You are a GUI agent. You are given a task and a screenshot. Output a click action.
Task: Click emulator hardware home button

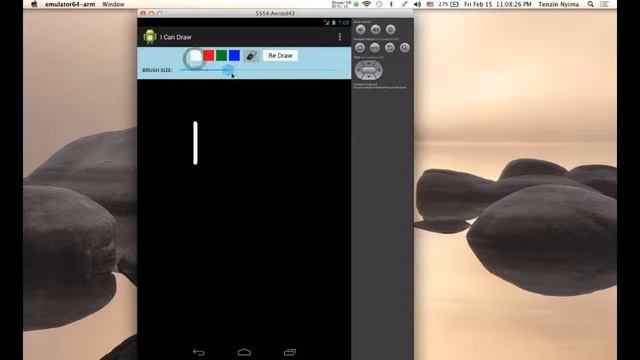[x=360, y=48]
